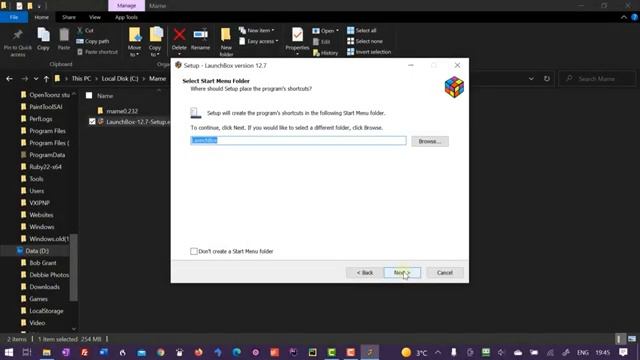
Task: Select the Data (D:) drive in tree
Action: (x=37, y=251)
